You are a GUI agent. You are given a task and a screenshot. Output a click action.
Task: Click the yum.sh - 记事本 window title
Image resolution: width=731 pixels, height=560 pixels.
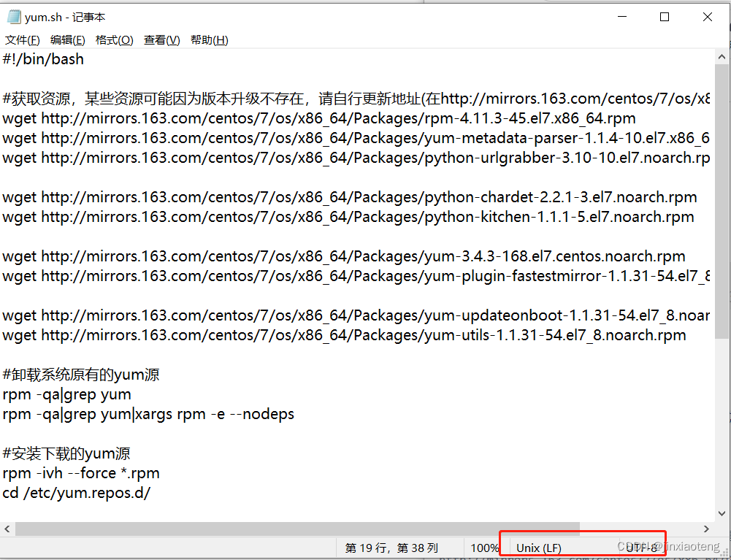coord(65,18)
